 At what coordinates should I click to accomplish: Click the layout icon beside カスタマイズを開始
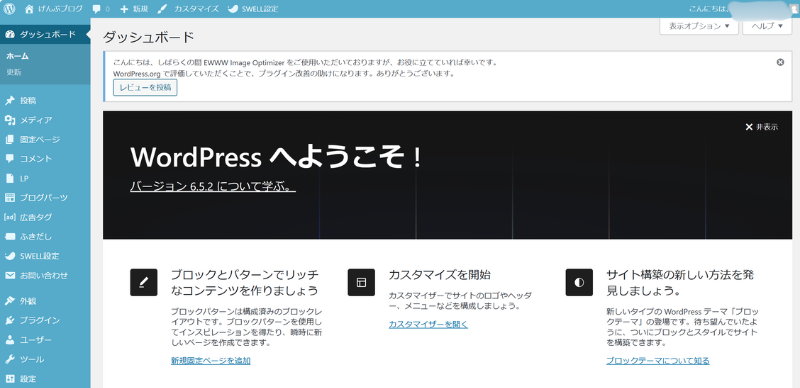361,282
